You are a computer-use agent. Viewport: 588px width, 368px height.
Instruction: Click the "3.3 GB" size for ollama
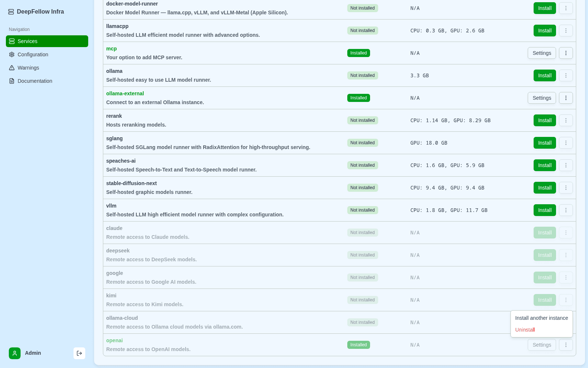(x=420, y=75)
